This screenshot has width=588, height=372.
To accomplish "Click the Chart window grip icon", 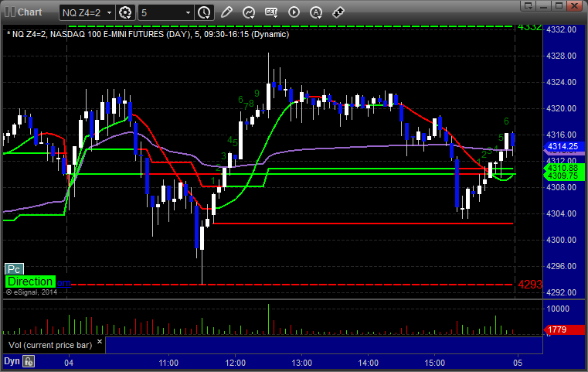I will click(x=9, y=12).
